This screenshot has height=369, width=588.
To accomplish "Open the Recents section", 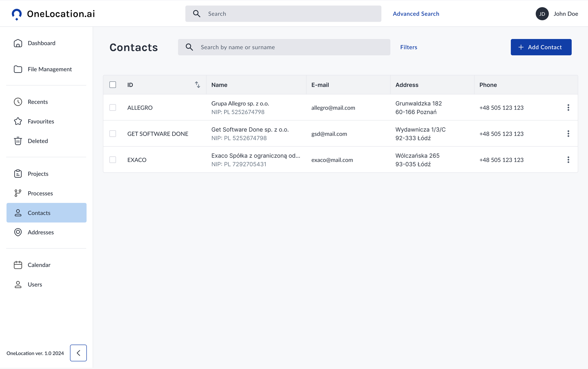I will (47, 102).
